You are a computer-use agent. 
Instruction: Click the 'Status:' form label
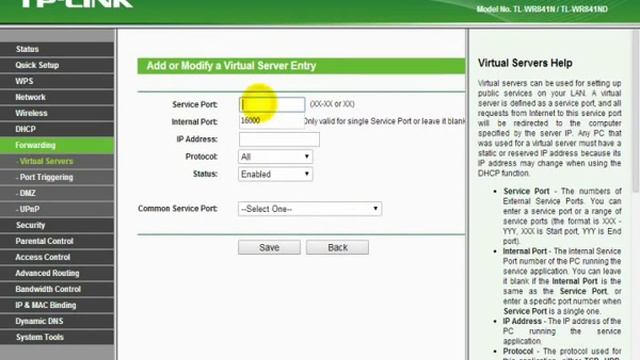pyautogui.click(x=205, y=174)
